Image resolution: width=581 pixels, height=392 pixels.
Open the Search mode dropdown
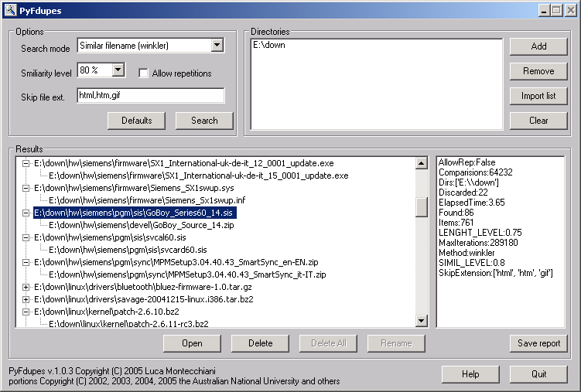click(217, 46)
